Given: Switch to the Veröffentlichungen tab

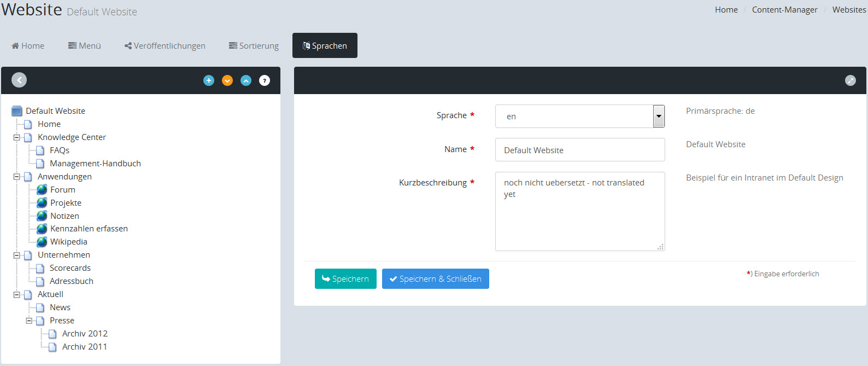Looking at the screenshot, I should 165,46.
